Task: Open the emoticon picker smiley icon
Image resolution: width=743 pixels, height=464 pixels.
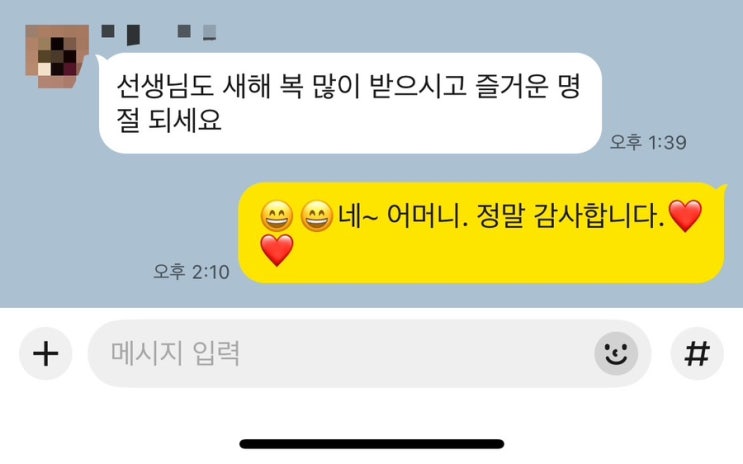Action: pos(616,354)
